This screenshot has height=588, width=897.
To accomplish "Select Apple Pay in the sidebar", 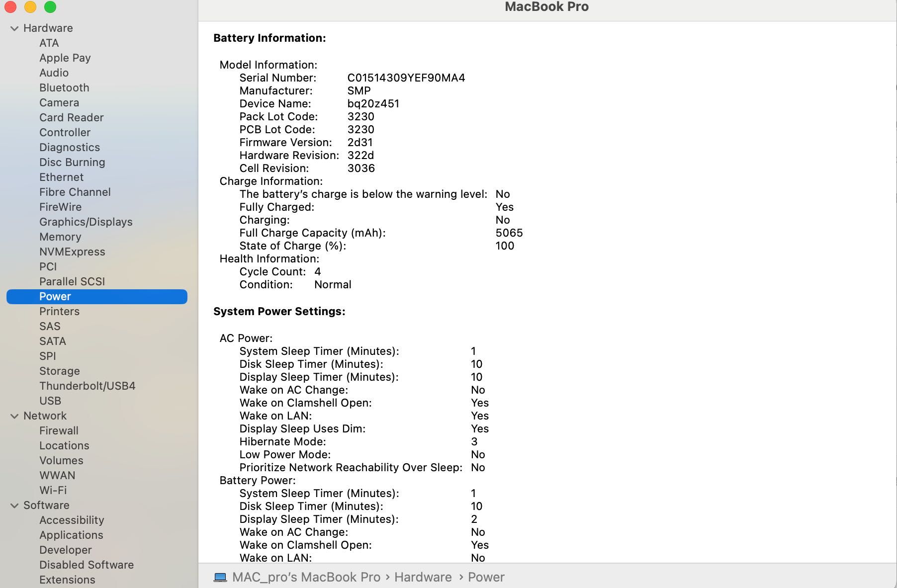I will [65, 58].
